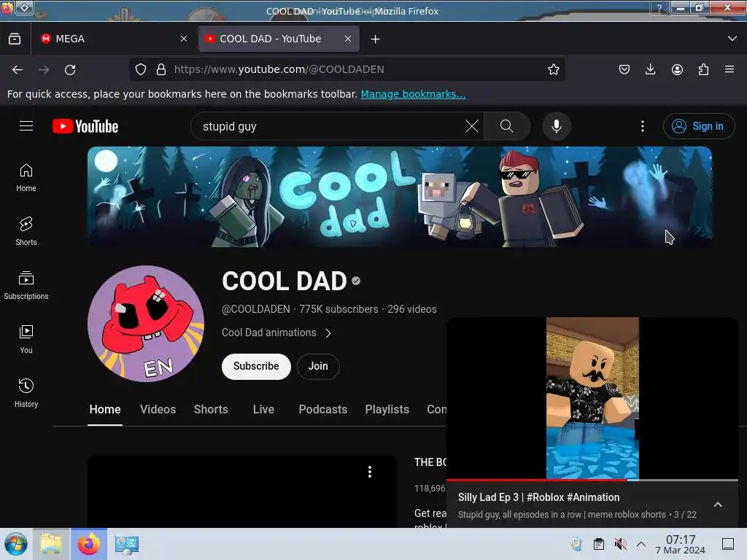Open Home in the YouTube sidebar
Screen dimensions: 747x560
tap(26, 178)
